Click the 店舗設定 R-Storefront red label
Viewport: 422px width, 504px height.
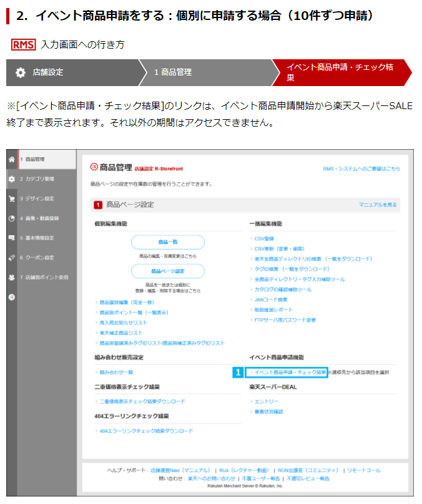point(159,169)
